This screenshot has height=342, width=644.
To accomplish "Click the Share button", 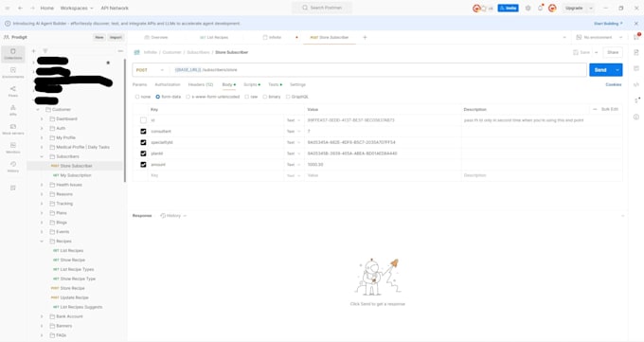I will pyautogui.click(x=613, y=52).
